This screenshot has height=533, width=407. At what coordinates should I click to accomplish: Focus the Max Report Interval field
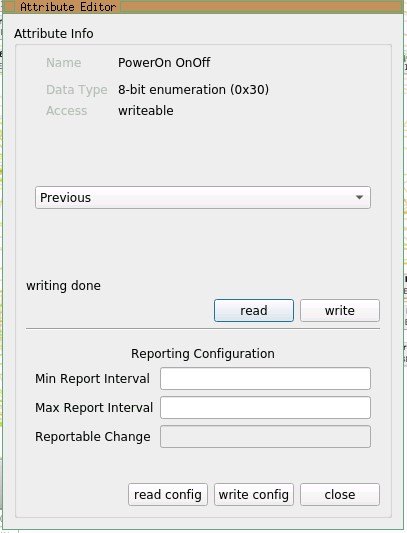265,407
